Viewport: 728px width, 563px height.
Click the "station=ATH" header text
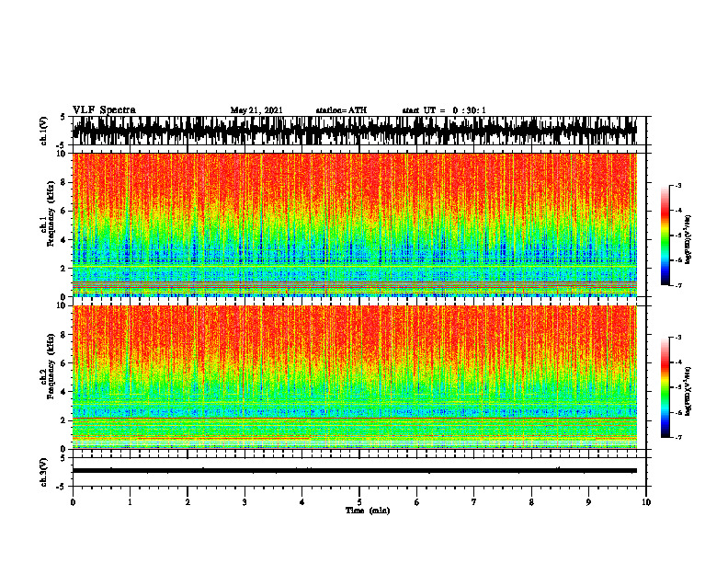(x=341, y=110)
